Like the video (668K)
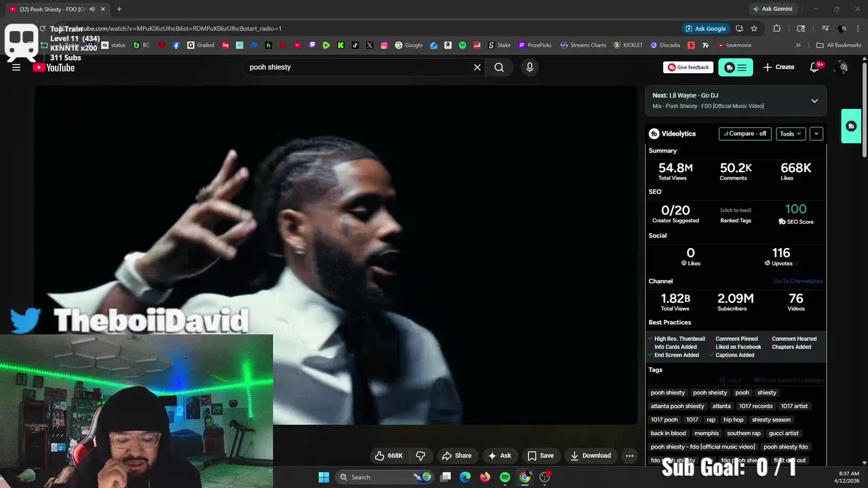Viewport: 868px width, 488px height. [389, 455]
